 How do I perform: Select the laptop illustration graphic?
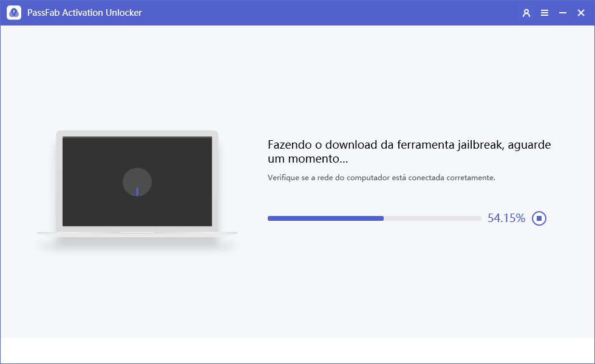click(137, 182)
